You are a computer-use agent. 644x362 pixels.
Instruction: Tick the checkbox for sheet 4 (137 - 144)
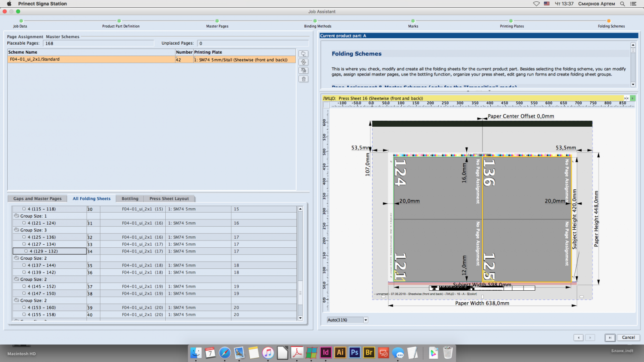(x=24, y=265)
